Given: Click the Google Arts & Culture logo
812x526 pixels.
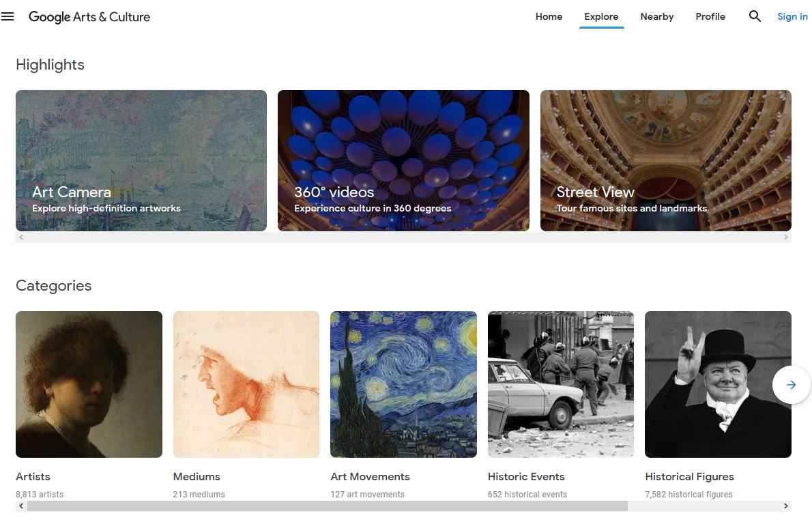Looking at the screenshot, I should 89,17.
